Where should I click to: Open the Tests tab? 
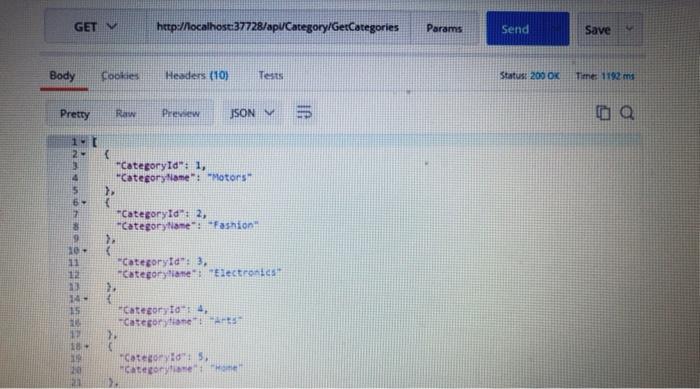[271, 75]
